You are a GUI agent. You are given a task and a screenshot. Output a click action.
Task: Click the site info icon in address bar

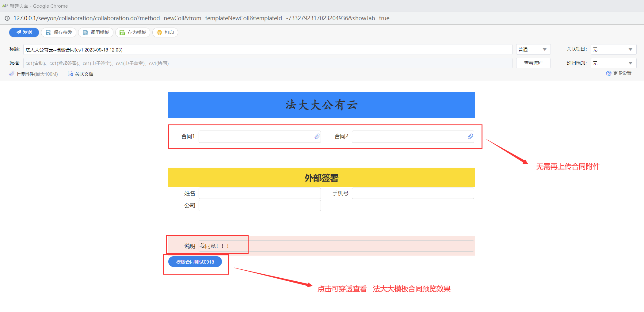(7, 18)
